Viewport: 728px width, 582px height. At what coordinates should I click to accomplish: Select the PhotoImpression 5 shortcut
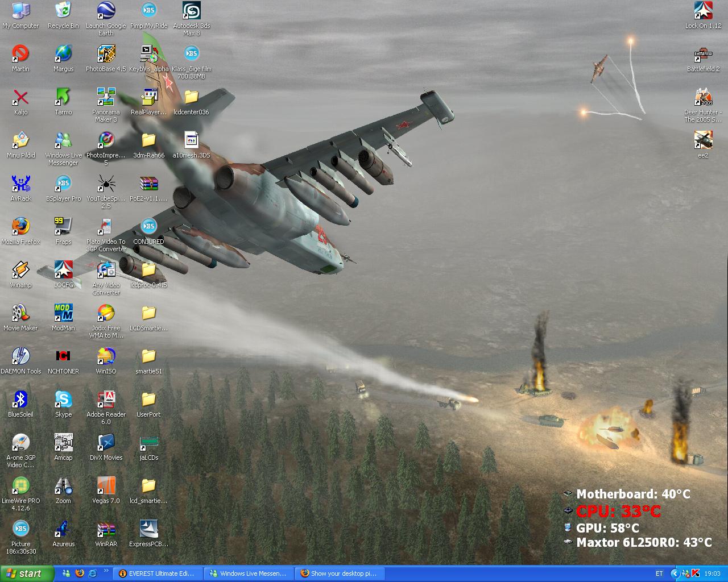click(106, 148)
